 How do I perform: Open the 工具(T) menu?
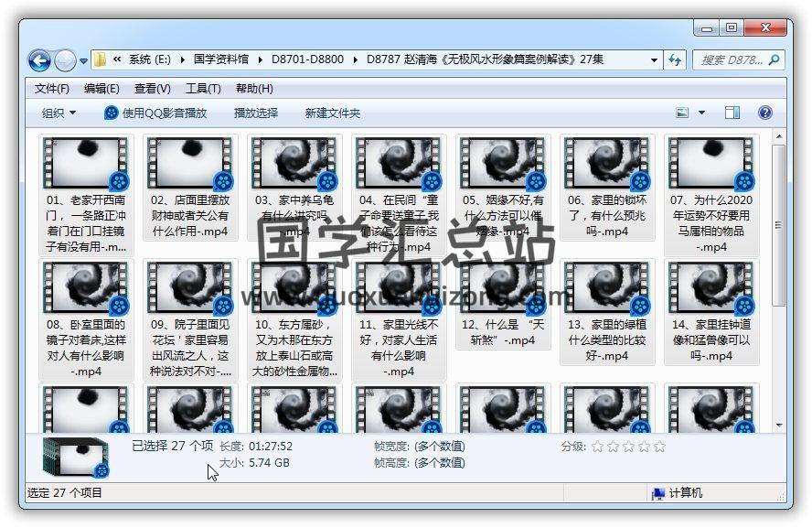203,89
